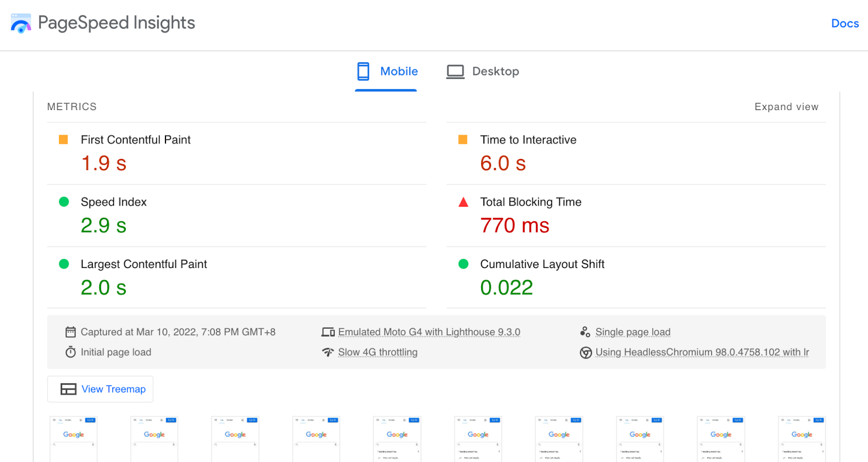Click the 1.9 s value
The width and height of the screenshot is (868, 462).
tap(104, 163)
